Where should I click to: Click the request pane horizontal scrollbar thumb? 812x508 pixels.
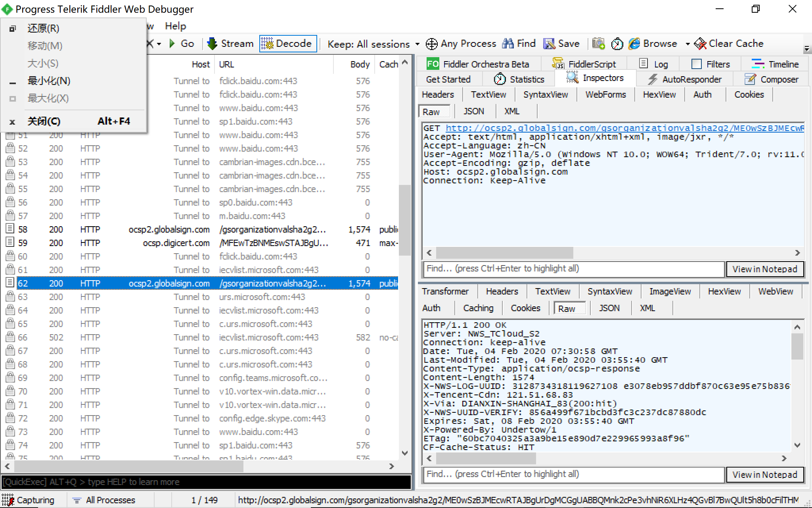tap(504, 253)
